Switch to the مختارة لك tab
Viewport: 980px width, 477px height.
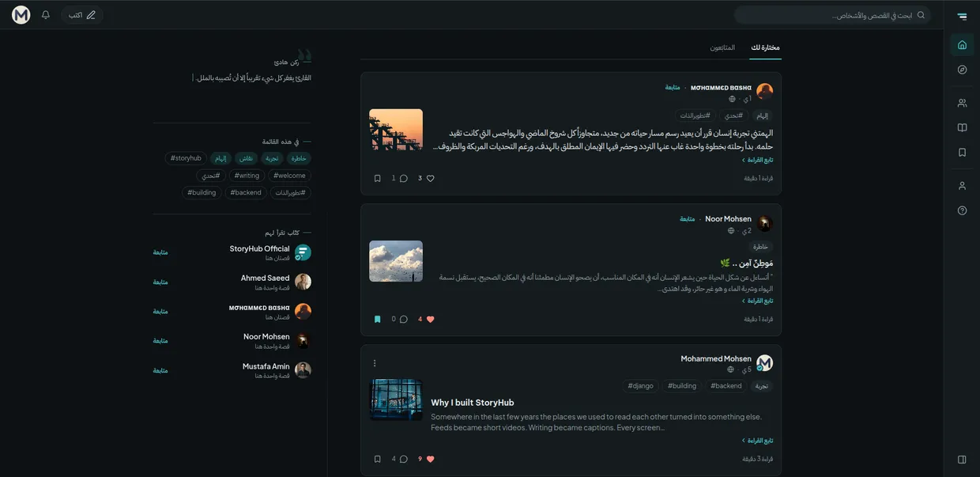(765, 47)
